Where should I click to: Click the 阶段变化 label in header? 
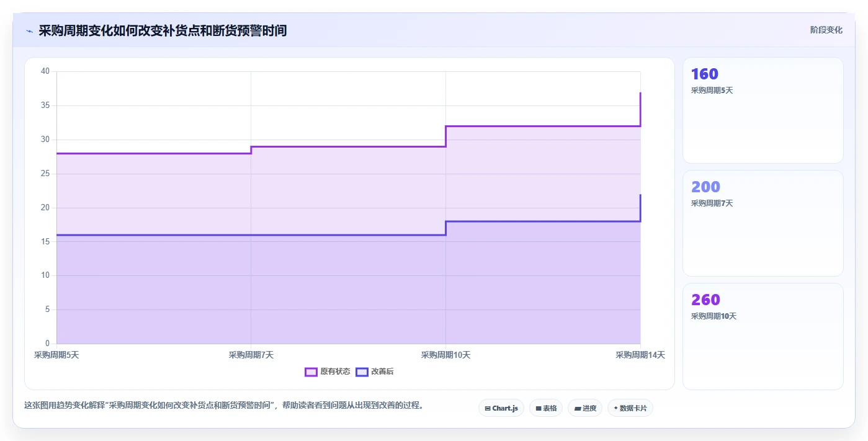pos(826,30)
